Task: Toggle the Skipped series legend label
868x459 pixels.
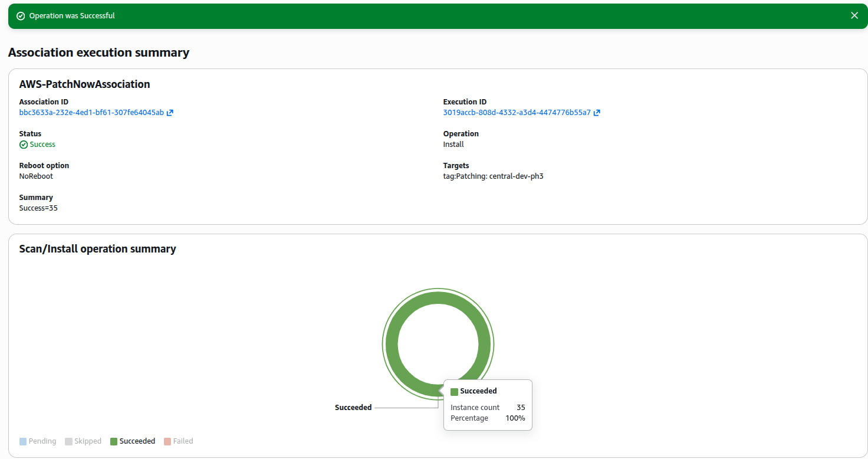Action: click(x=88, y=441)
